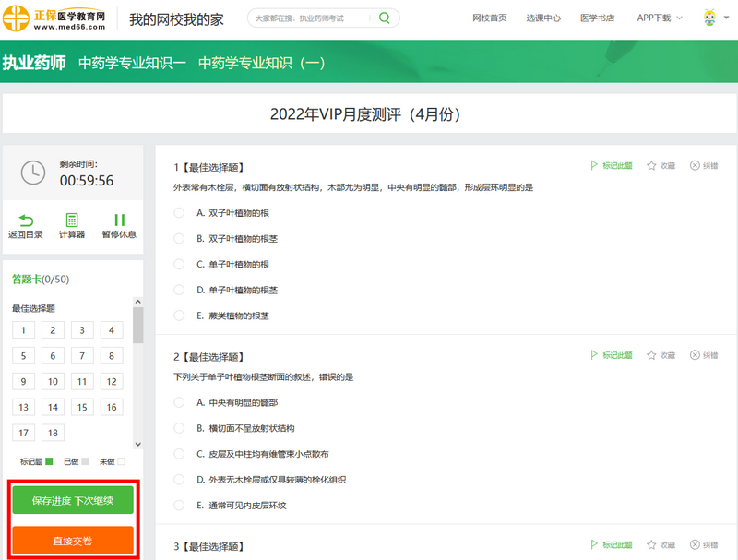Choose option C 单子叶植物的根 in question 1
Screen dimensions: 738x560
179,264
